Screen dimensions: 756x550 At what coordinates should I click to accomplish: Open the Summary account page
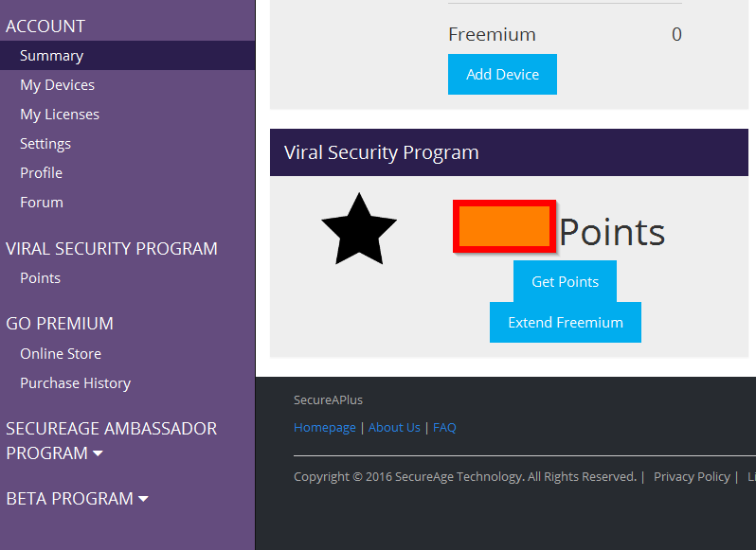(51, 56)
